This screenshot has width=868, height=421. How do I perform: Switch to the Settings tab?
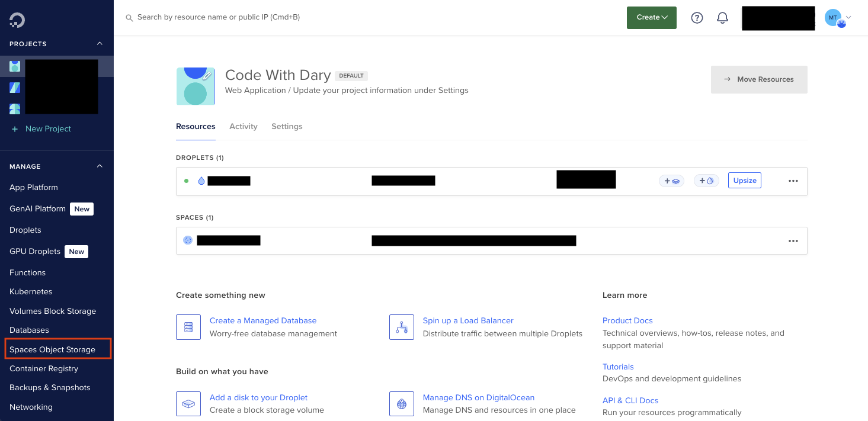(287, 126)
